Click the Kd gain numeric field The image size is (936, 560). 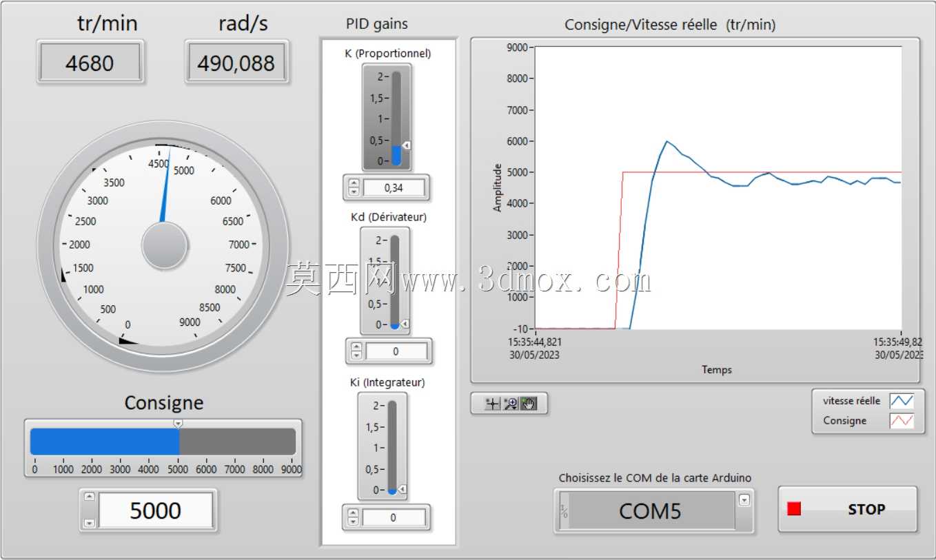(x=396, y=351)
